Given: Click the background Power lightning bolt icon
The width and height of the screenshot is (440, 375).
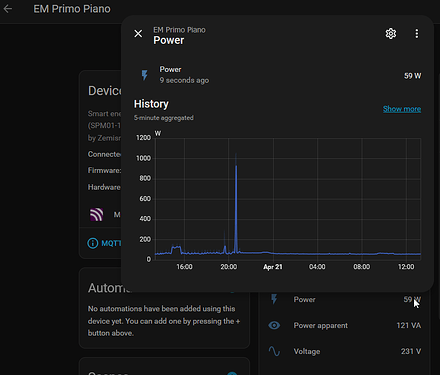Looking at the screenshot, I should coord(274,299).
